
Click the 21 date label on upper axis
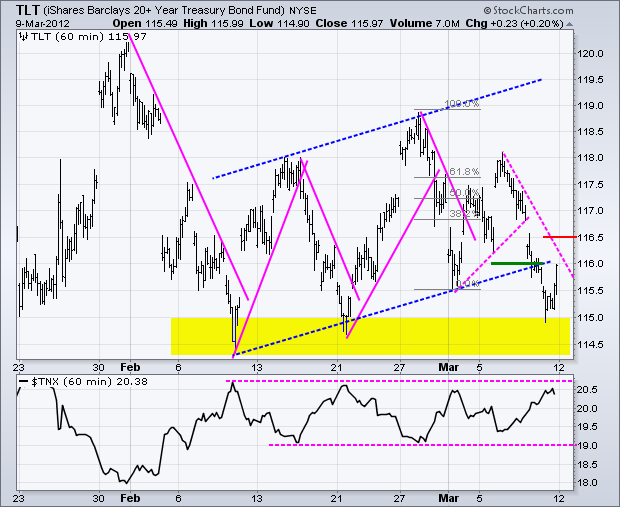pos(336,367)
